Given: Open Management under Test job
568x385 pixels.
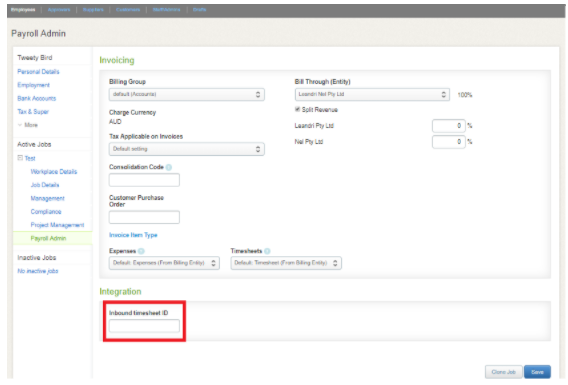Looking at the screenshot, I should pos(47,198).
